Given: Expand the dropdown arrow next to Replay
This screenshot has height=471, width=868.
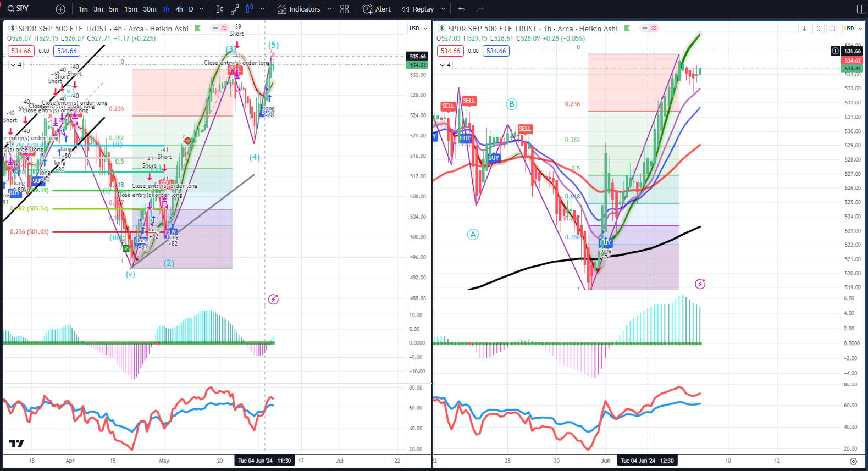Looking at the screenshot, I should click(443, 9).
